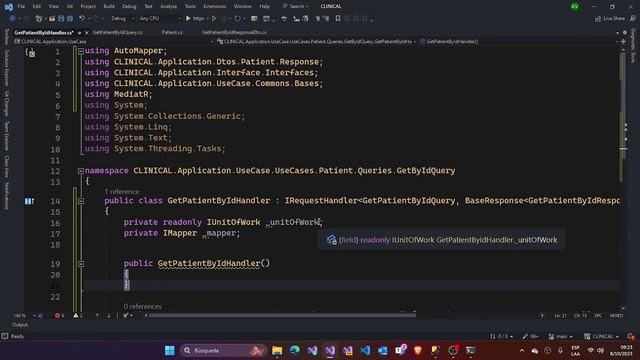Click the Hot Reload restart icon
Screen dimensions: 640x360
[x=237, y=18]
